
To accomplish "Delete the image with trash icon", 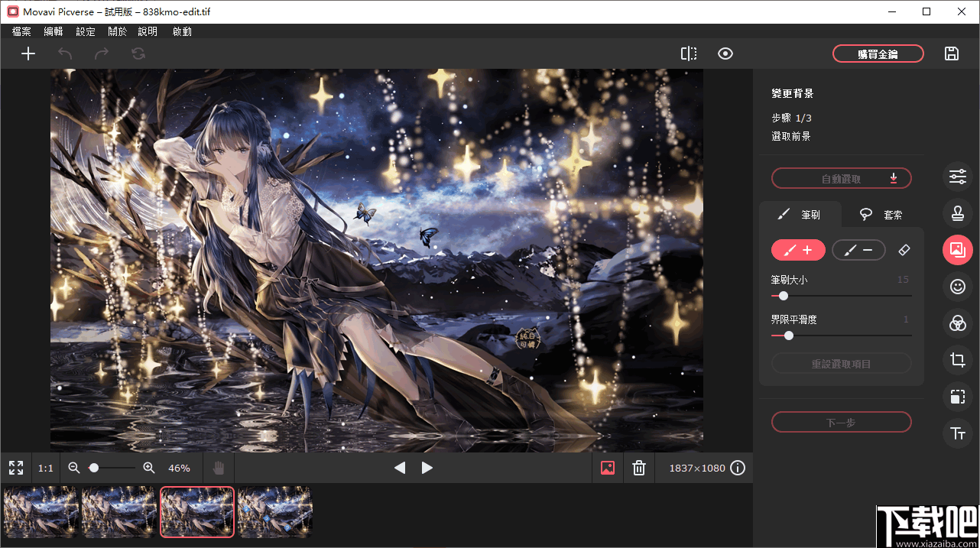I will pyautogui.click(x=640, y=468).
